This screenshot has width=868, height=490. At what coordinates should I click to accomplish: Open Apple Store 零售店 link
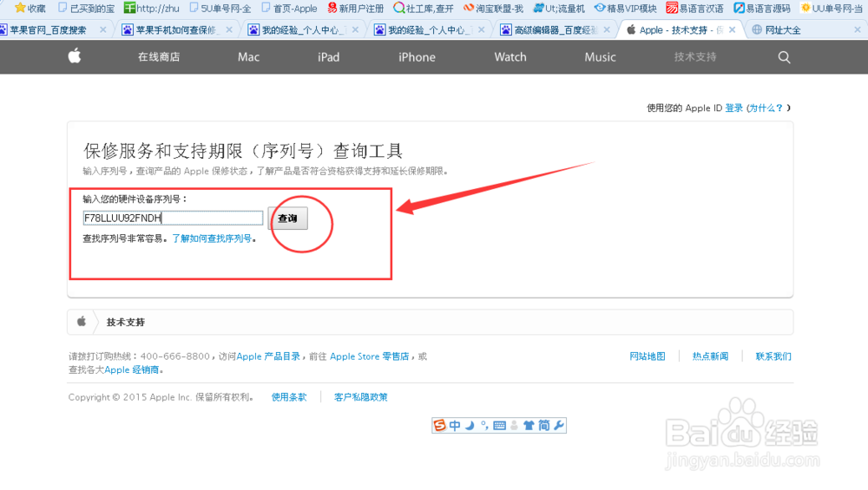click(x=369, y=356)
